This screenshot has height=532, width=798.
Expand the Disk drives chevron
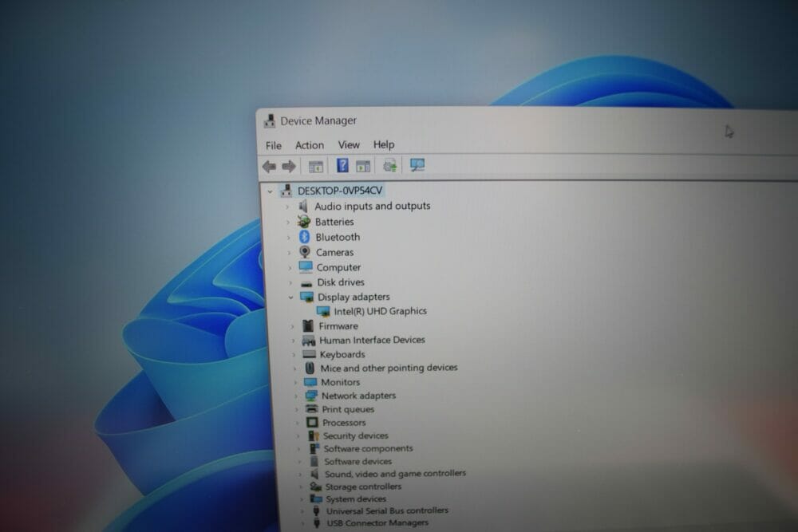290,282
